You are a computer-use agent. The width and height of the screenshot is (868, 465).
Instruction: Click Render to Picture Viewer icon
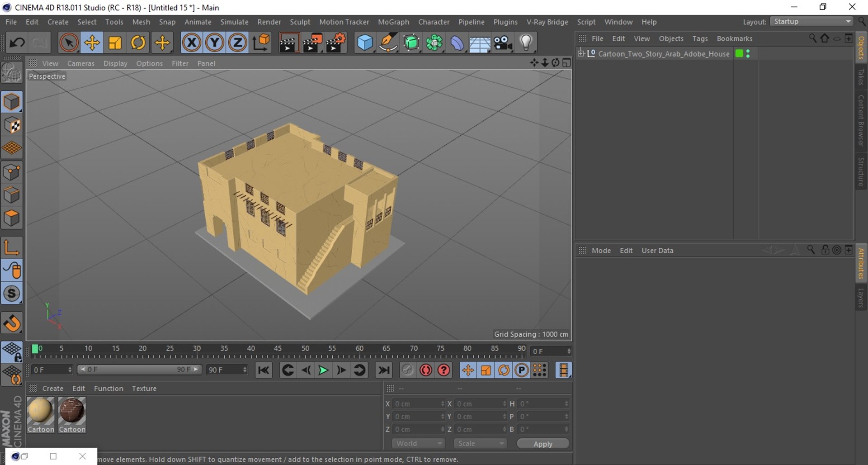(312, 43)
